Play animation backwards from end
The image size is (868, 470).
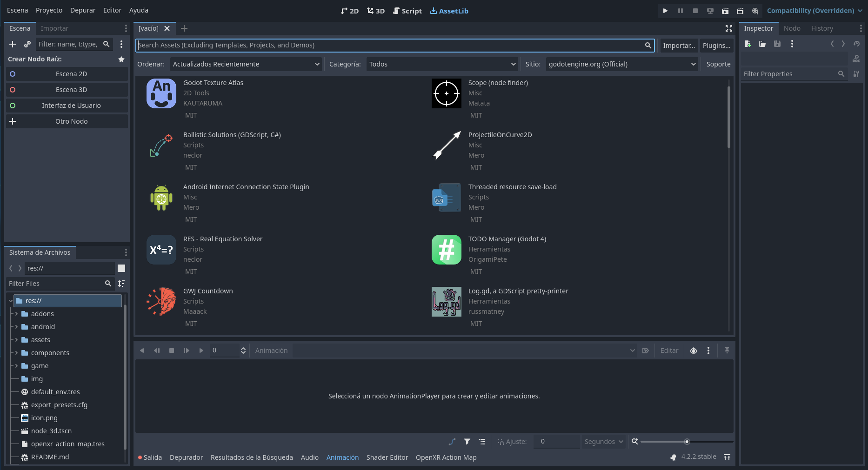[157, 351]
